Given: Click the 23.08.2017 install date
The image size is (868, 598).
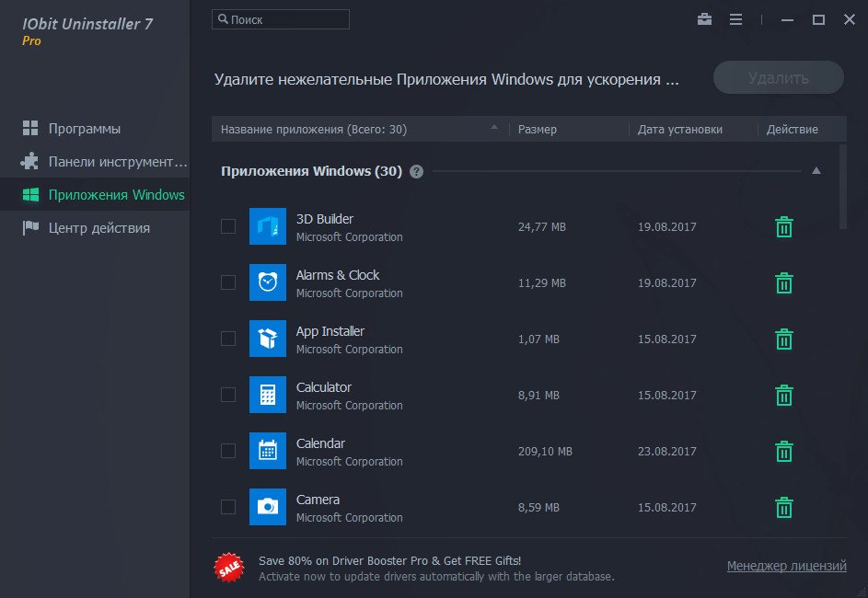Looking at the screenshot, I should (x=667, y=452).
